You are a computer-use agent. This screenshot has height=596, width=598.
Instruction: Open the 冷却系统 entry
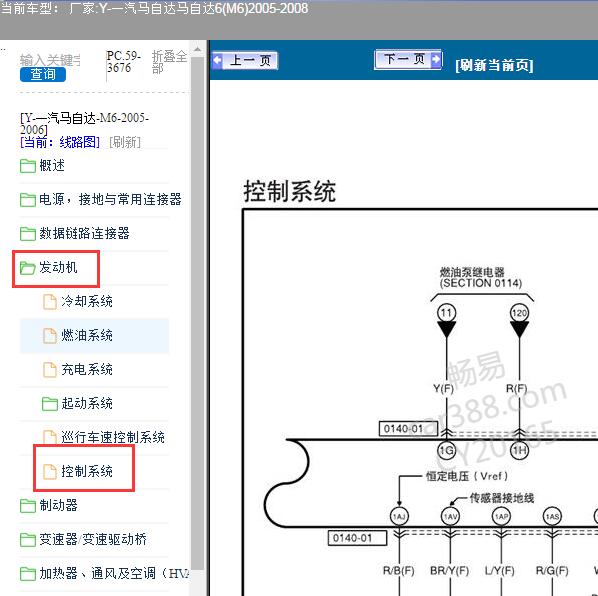[x=87, y=301]
